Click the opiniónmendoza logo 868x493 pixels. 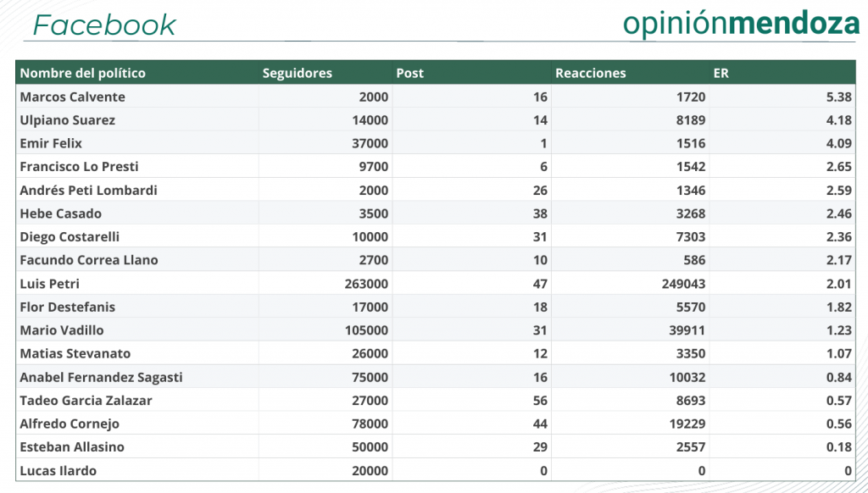[741, 25]
